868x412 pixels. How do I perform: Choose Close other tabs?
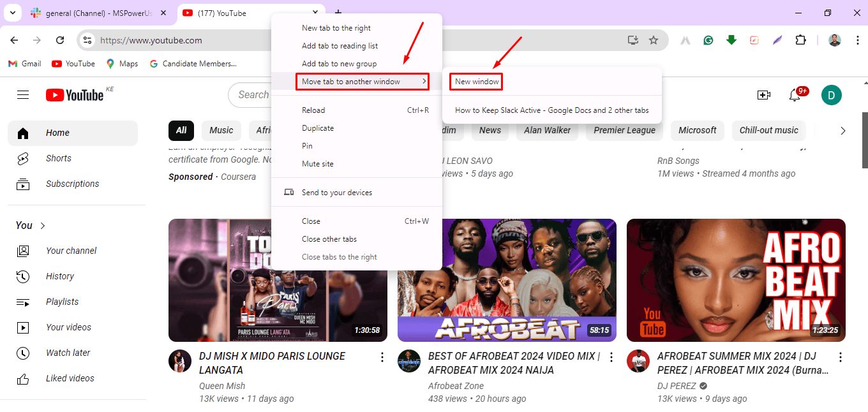(357, 239)
